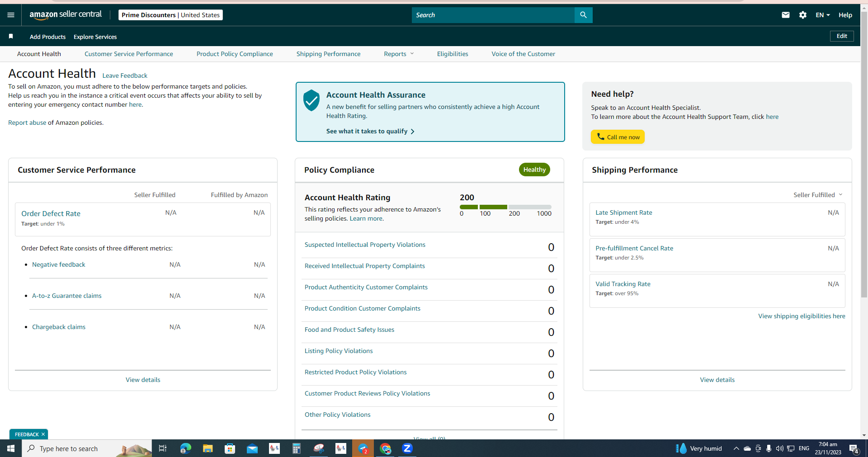Click Add Products in the top bar
Screen dimensions: 868x457
[47, 37]
